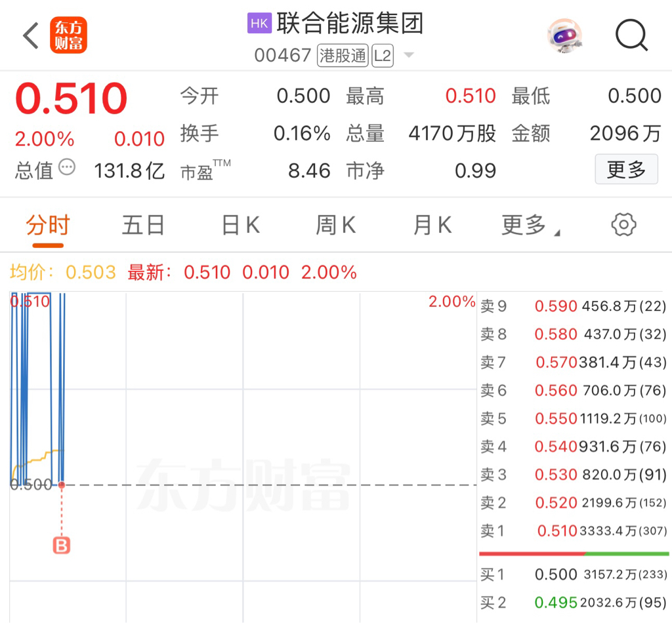
Task: Tap the large price 0.510
Action: pyautogui.click(x=71, y=98)
